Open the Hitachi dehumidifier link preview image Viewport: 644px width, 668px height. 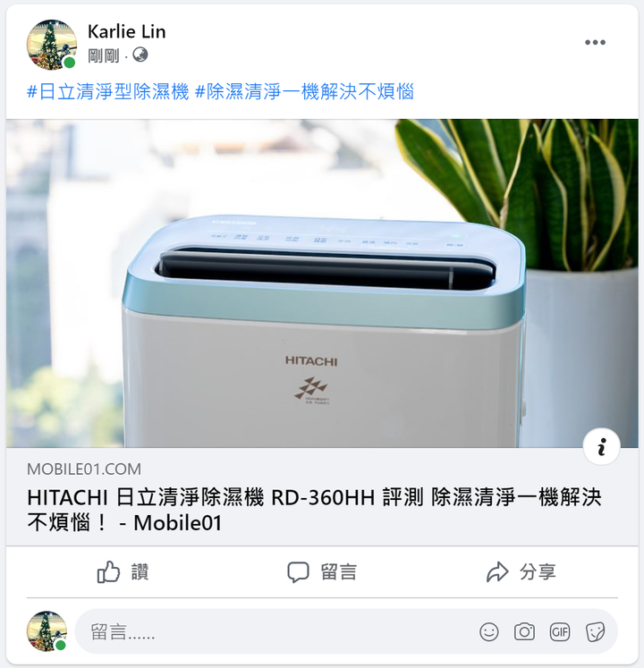pos(322,283)
